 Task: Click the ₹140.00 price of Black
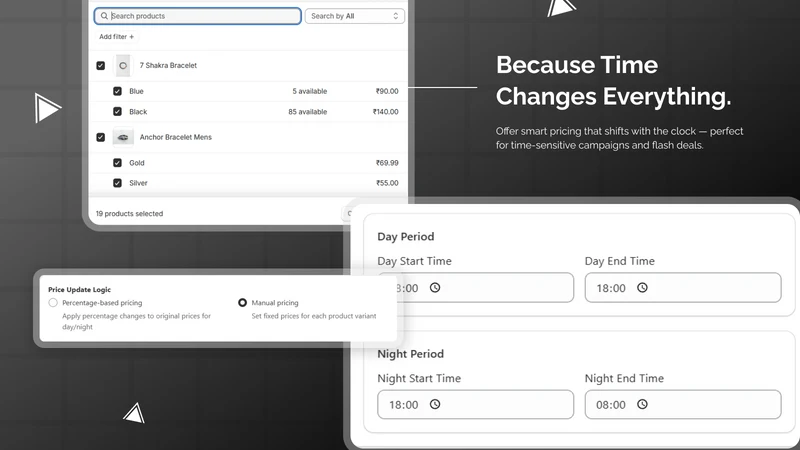pos(386,111)
